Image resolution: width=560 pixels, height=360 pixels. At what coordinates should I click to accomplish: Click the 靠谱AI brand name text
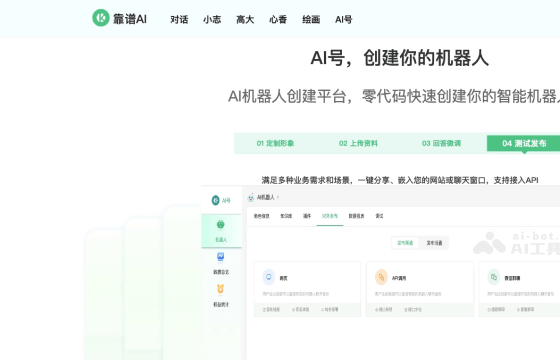[130, 19]
